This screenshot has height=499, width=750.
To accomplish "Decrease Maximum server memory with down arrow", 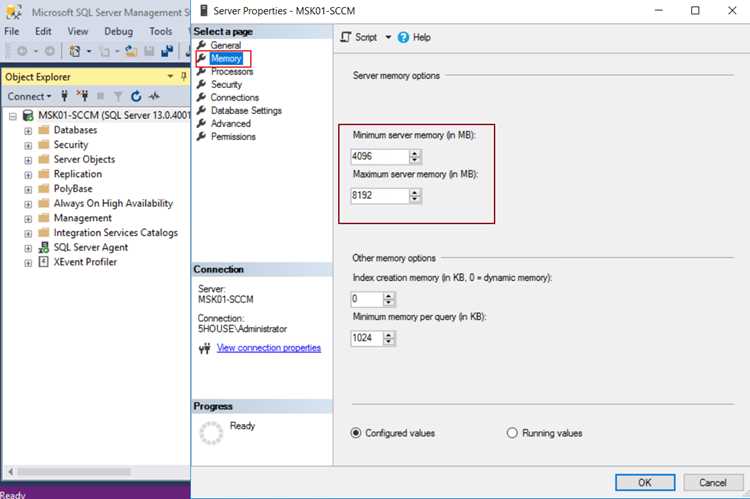I will (x=415, y=199).
